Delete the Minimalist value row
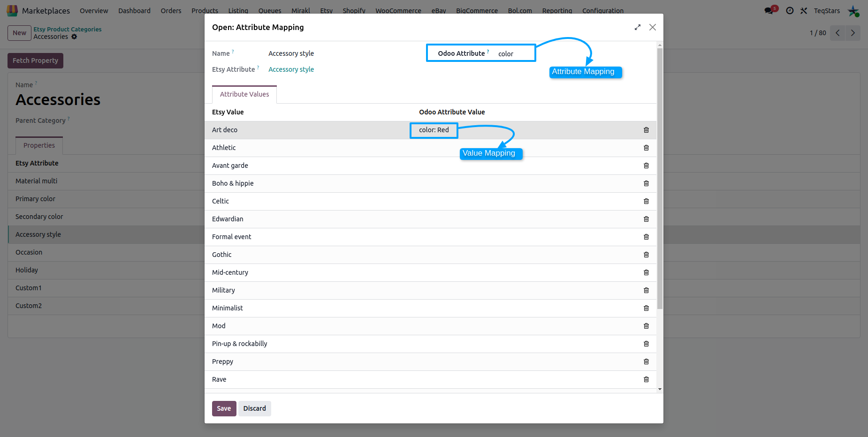The image size is (868, 437). coord(646,308)
